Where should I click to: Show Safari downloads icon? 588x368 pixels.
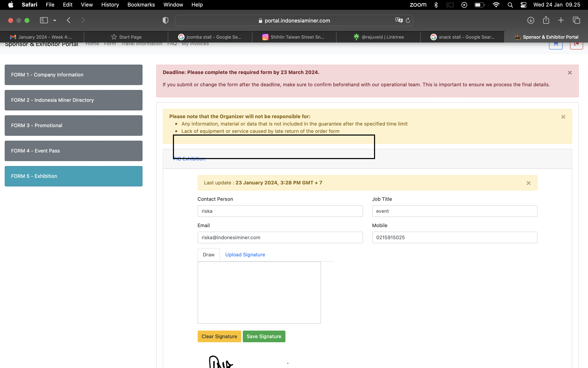tap(531, 20)
